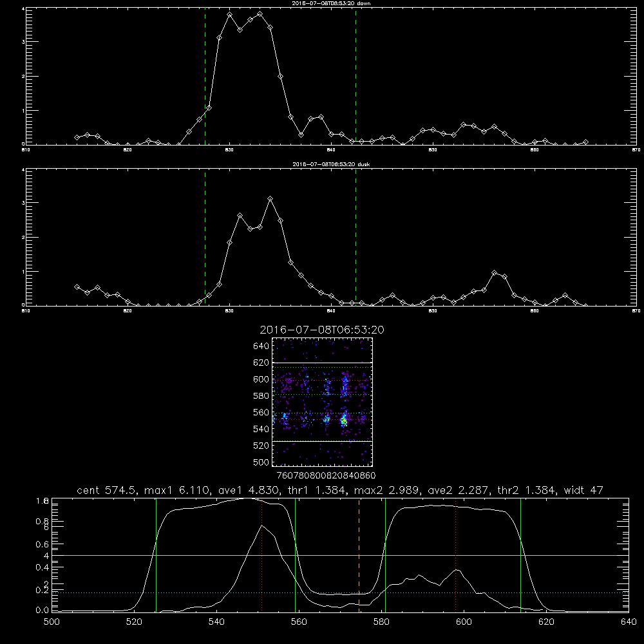Click the green dashed line near 828 in dusk plot
The image size is (644, 644).
click(205, 237)
